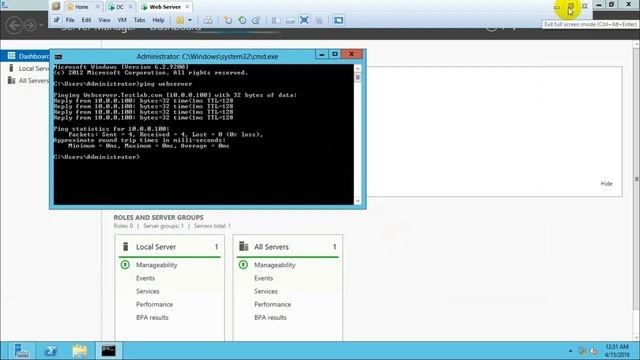Image resolution: width=640 pixels, height=360 pixels.
Task: Close the Home tab
Action: point(98,7)
